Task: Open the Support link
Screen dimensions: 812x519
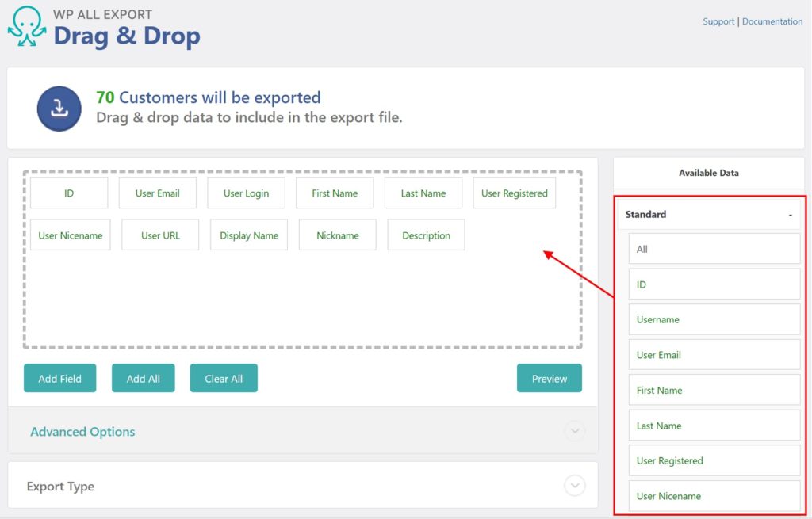Action: coord(718,21)
